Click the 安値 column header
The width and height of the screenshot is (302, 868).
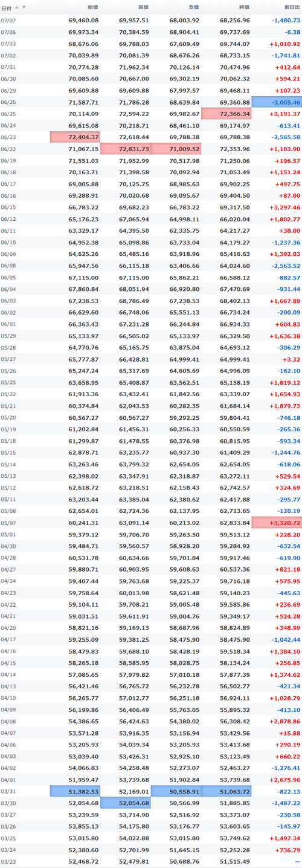(x=194, y=7)
